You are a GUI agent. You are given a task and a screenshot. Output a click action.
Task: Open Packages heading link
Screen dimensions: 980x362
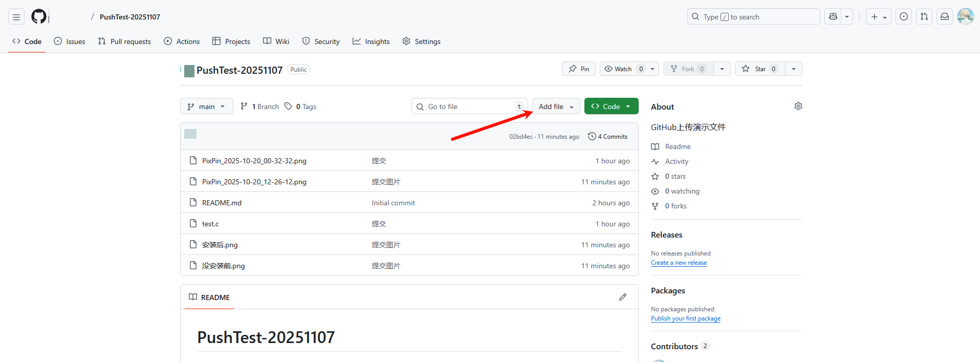668,290
